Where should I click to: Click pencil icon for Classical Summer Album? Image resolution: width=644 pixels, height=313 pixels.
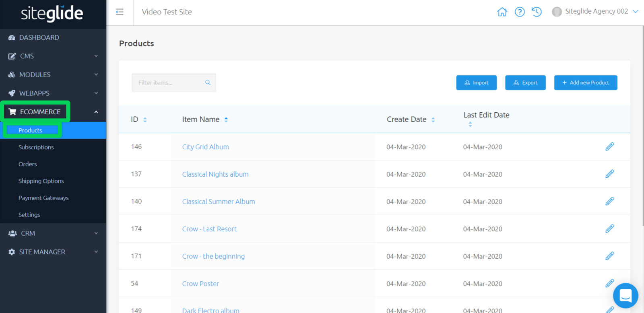(609, 201)
